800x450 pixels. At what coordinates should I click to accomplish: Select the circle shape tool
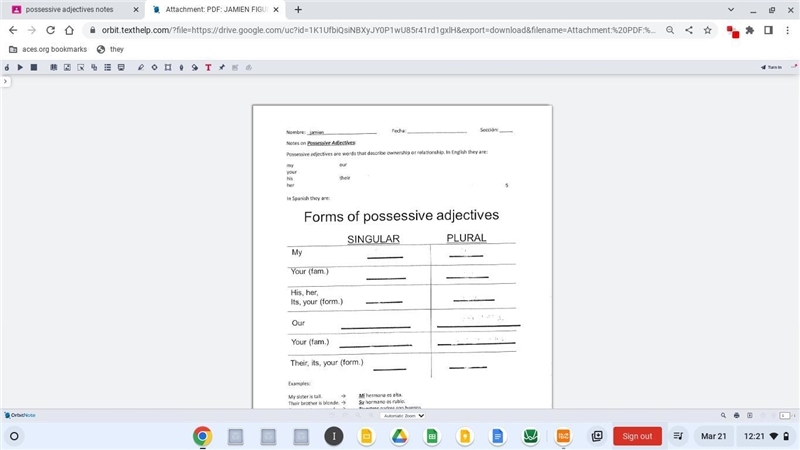point(154,67)
